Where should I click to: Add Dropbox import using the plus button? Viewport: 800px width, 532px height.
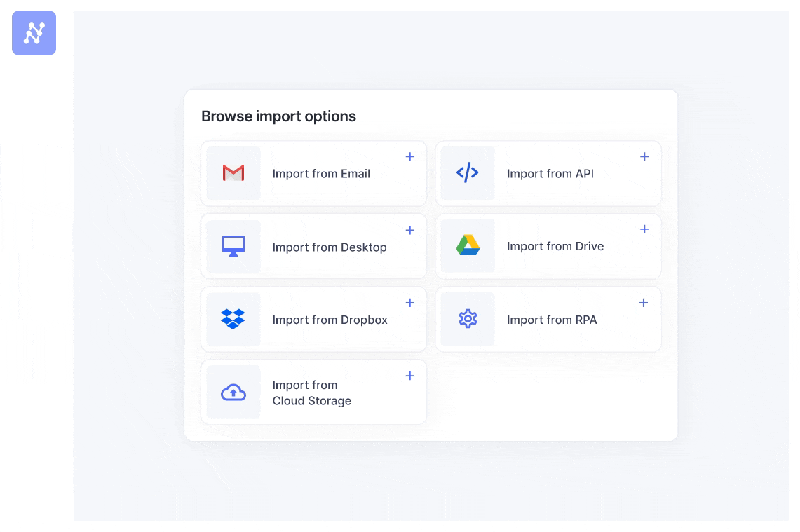(410, 302)
